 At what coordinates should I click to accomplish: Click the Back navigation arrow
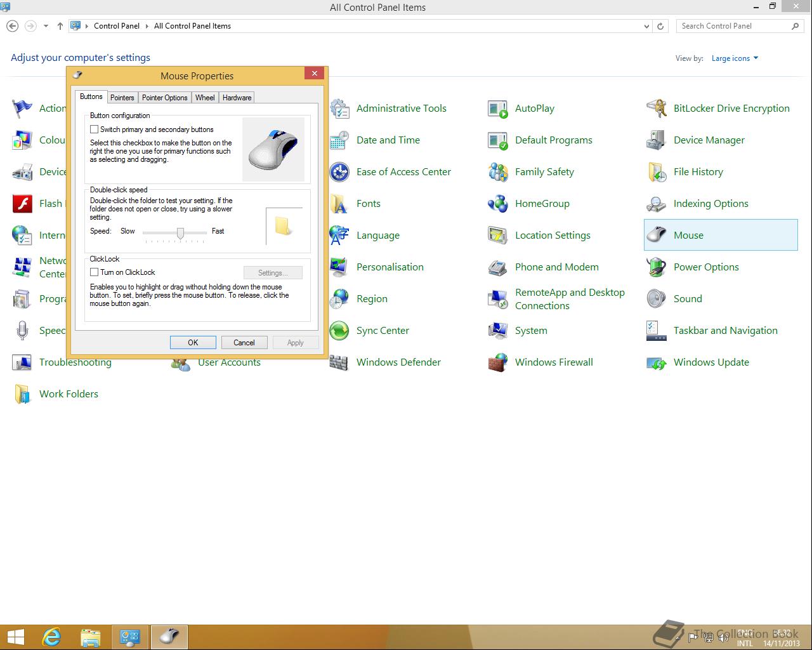12,26
